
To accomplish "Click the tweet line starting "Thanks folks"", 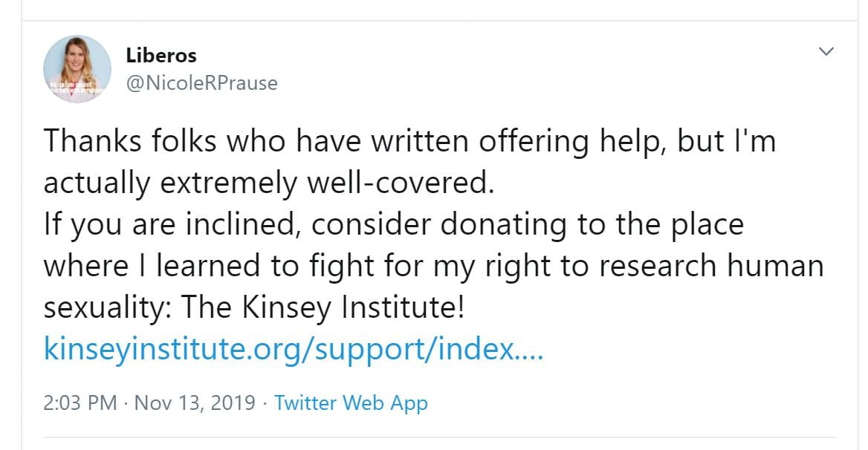I will point(409,140).
